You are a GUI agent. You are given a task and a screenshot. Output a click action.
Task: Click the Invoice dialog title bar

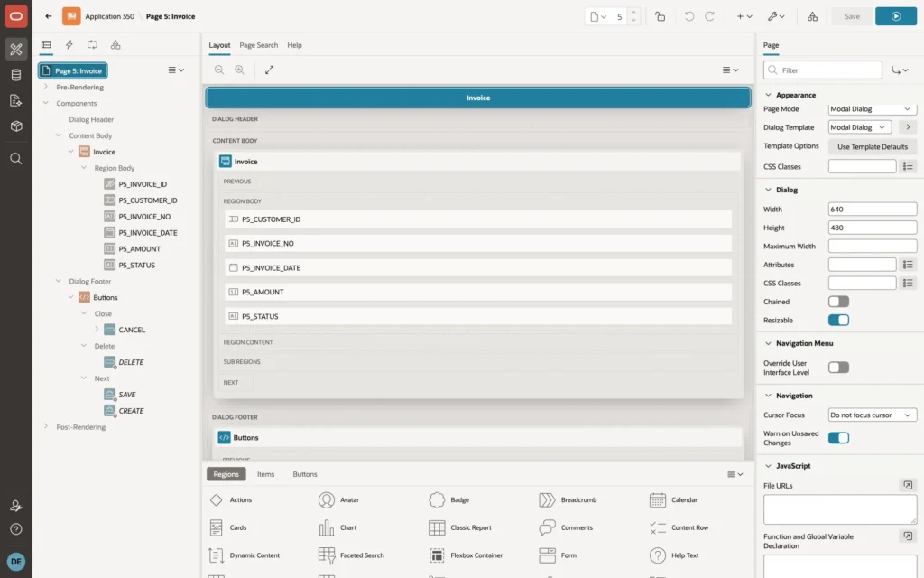(x=478, y=98)
